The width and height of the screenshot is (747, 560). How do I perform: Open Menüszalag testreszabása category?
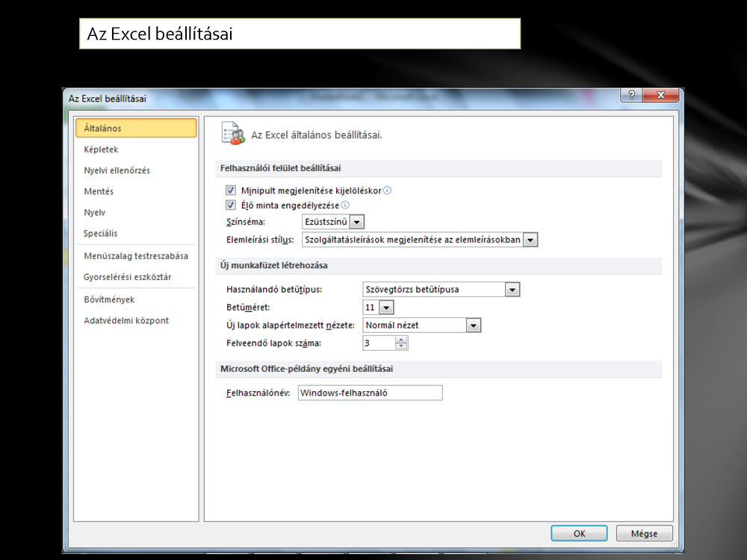click(136, 256)
